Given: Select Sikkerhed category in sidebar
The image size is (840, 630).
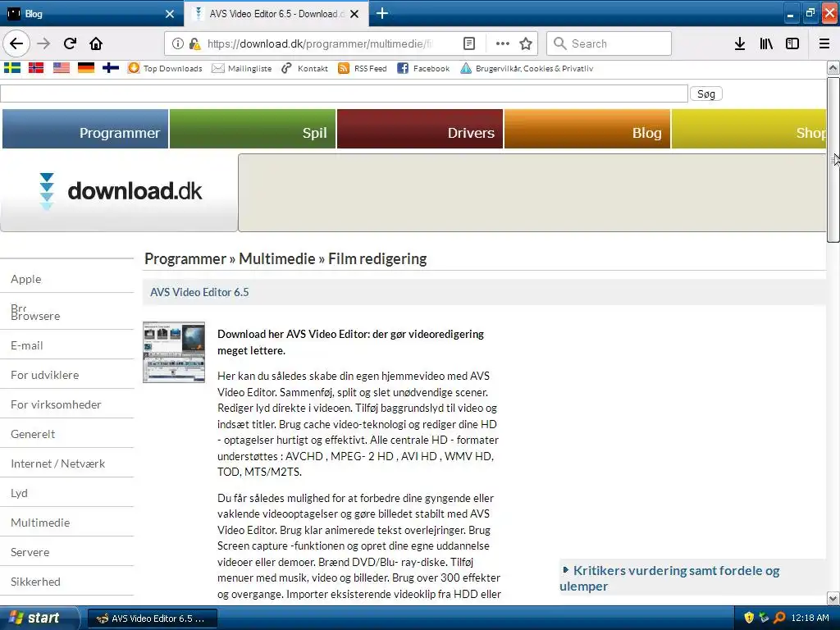Looking at the screenshot, I should coord(35,582).
